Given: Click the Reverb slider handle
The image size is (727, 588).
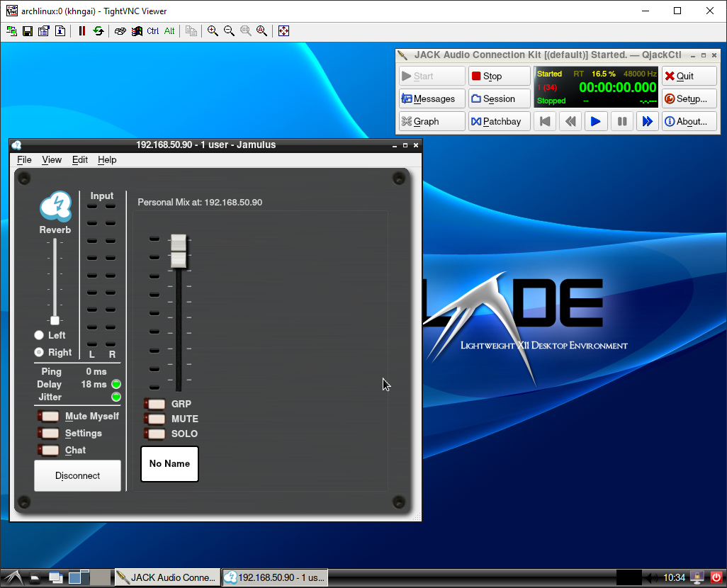Looking at the screenshot, I should click(x=55, y=320).
